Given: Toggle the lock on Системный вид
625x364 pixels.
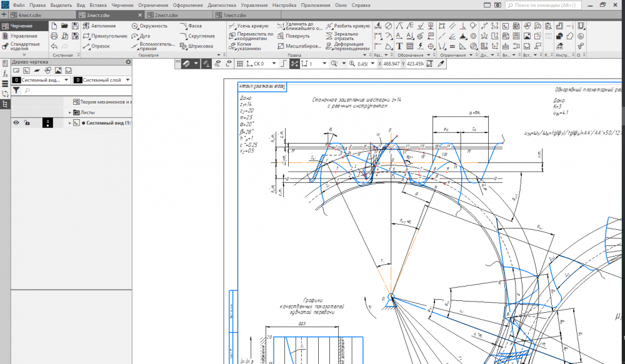Looking at the screenshot, I should pos(27,123).
